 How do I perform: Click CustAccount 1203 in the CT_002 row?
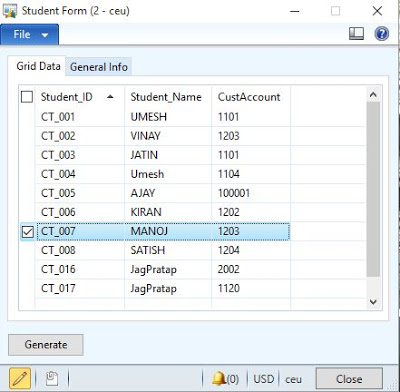coord(229,136)
